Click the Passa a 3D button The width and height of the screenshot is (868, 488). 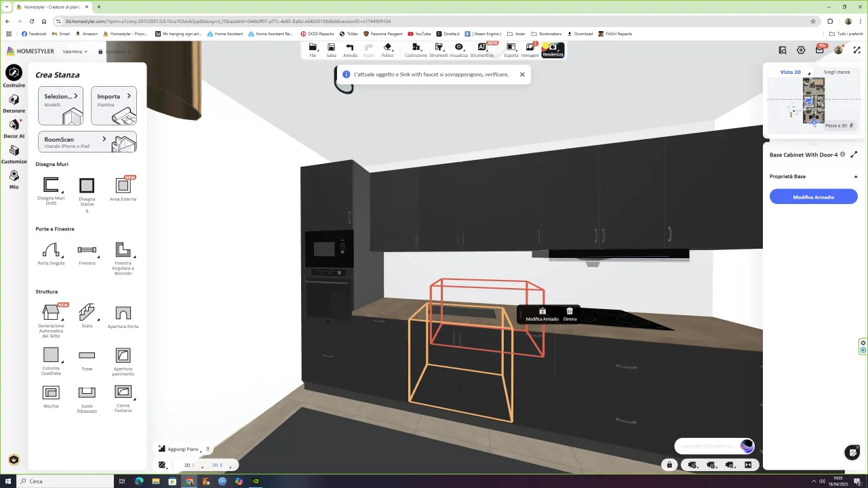pyautogui.click(x=839, y=125)
